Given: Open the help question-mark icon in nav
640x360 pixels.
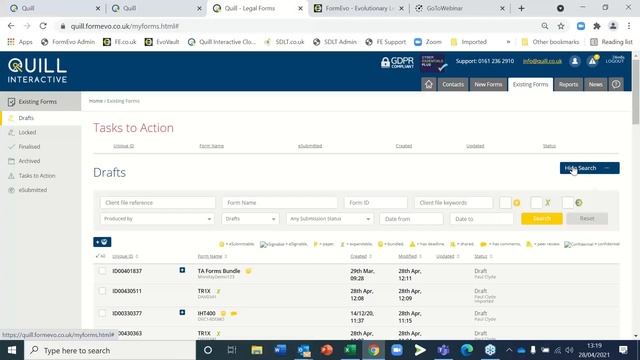Looking at the screenshot, I should click(616, 84).
